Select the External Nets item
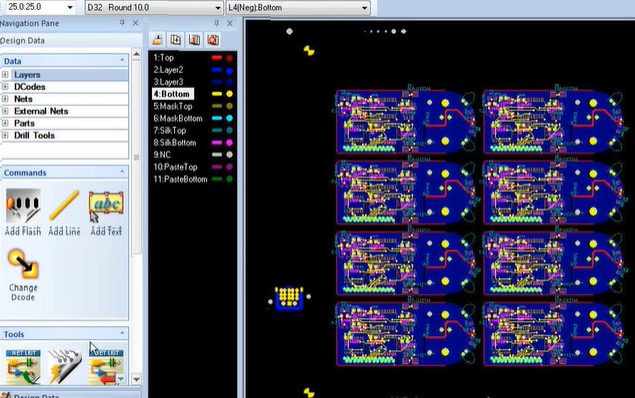Image resolution: width=635 pixels, height=398 pixels. pos(41,111)
